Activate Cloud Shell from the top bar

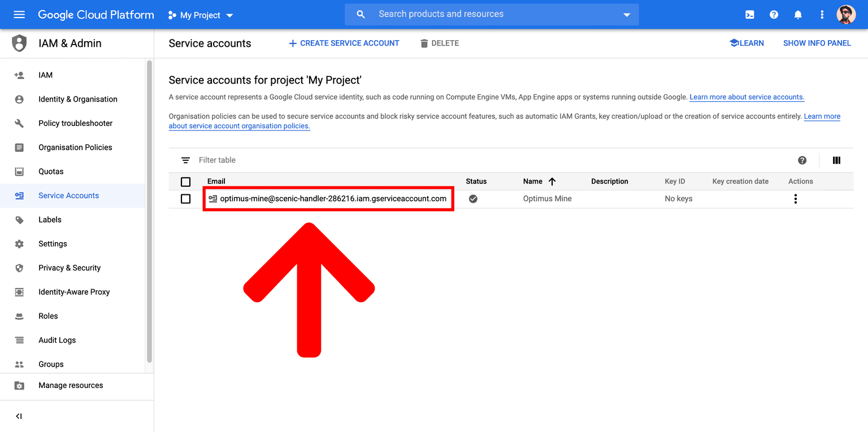point(749,14)
